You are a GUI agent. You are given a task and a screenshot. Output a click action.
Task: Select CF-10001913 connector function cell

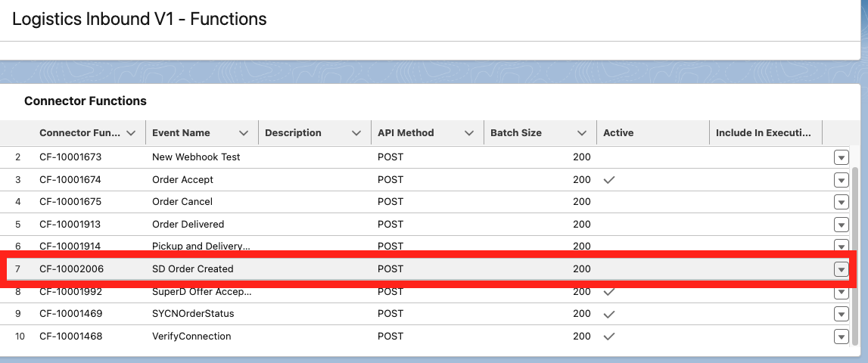[x=70, y=225]
